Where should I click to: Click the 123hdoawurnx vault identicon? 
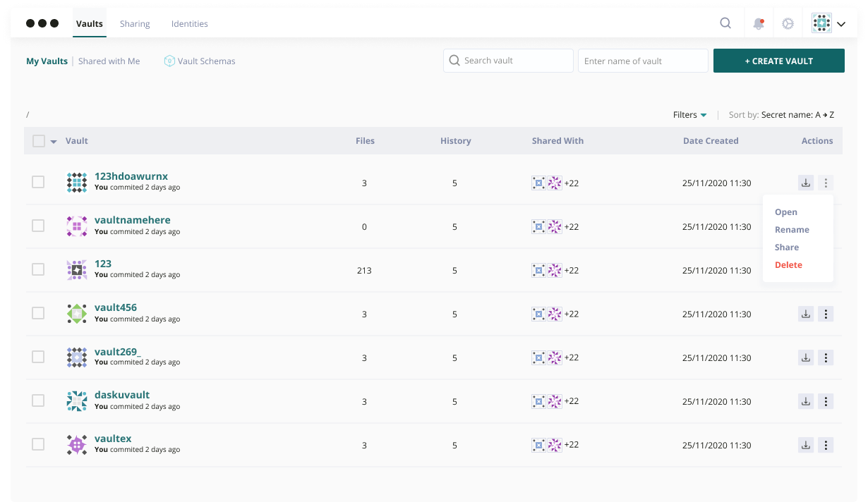(77, 183)
